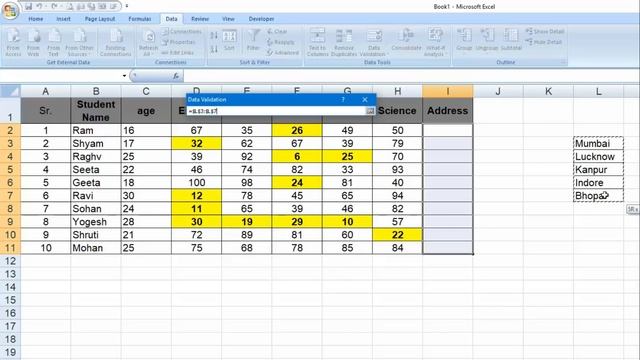
Task: Click the Save icon in Quick Access Toolbar
Action: point(29,6)
